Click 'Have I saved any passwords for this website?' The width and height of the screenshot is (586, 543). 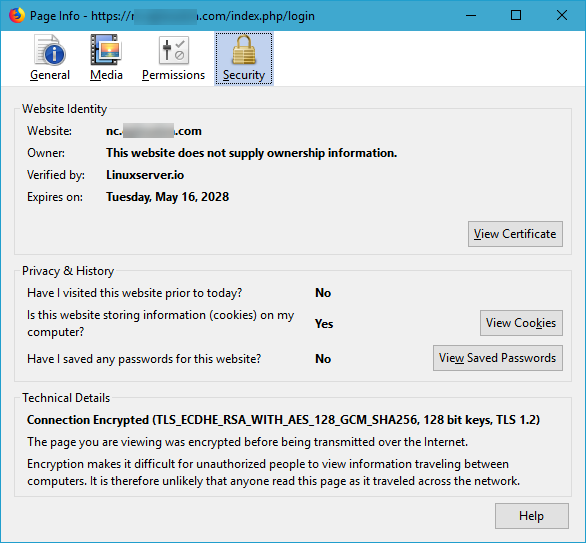click(x=144, y=359)
